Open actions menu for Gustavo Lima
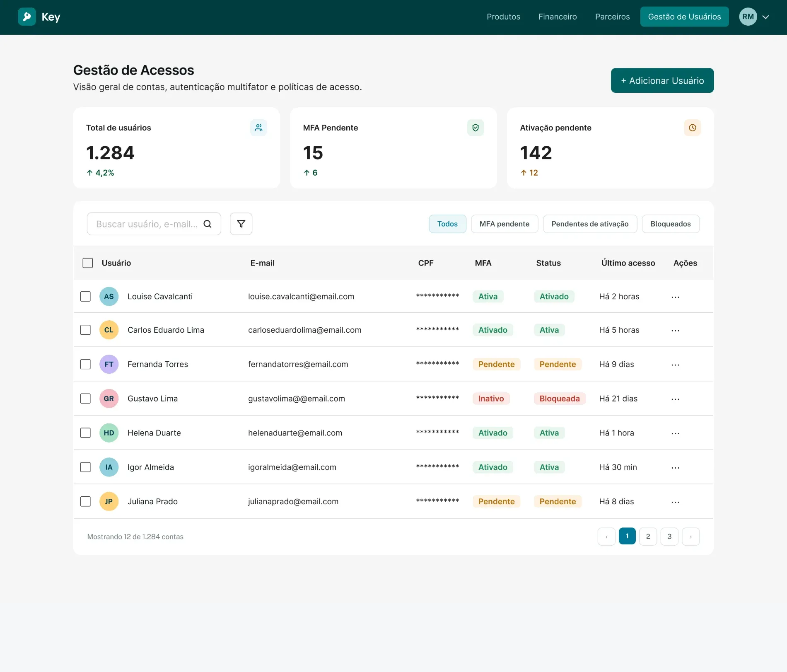Viewport: 787px width, 672px height. pyautogui.click(x=675, y=399)
